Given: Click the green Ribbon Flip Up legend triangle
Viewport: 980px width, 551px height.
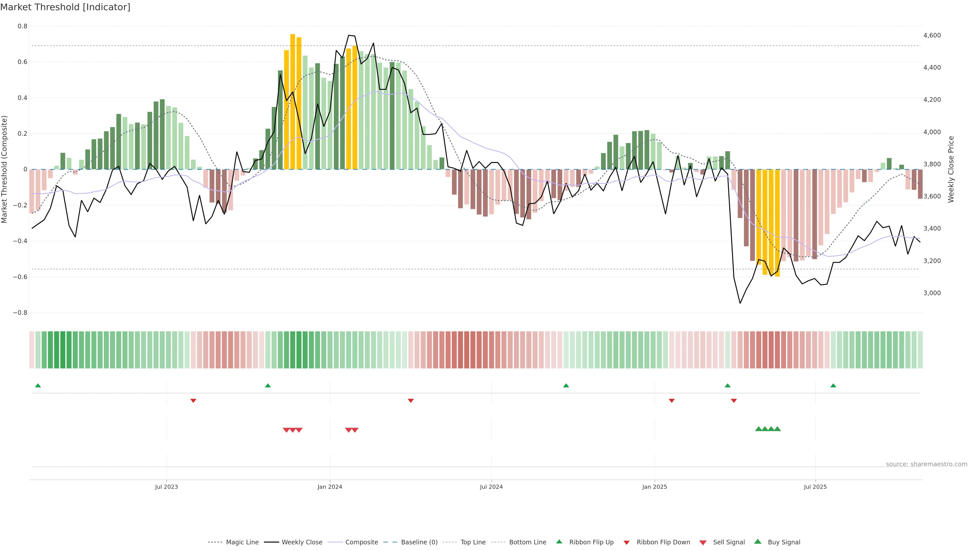Looking at the screenshot, I should (559, 542).
